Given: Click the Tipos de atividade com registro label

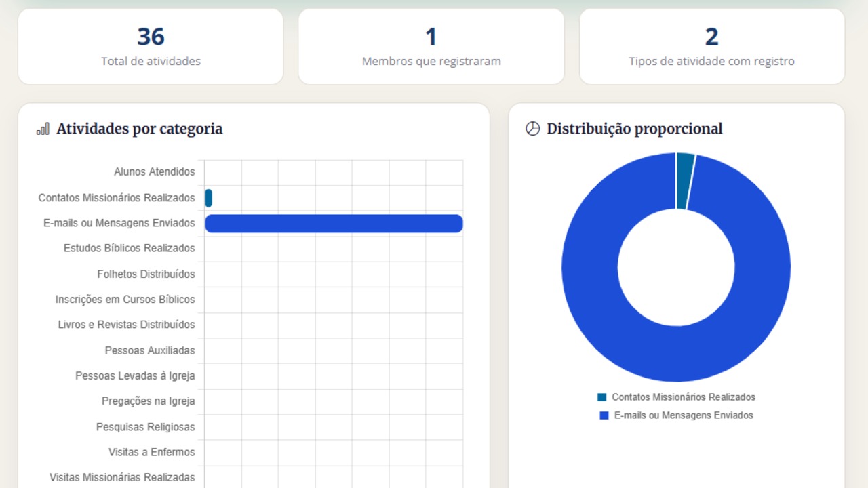Looking at the screenshot, I should tap(711, 61).
